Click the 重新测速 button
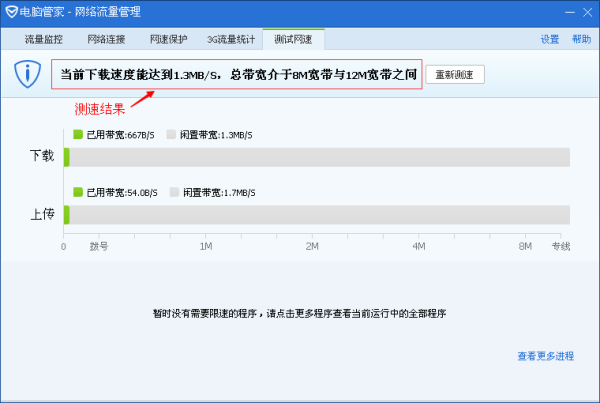 [455, 74]
